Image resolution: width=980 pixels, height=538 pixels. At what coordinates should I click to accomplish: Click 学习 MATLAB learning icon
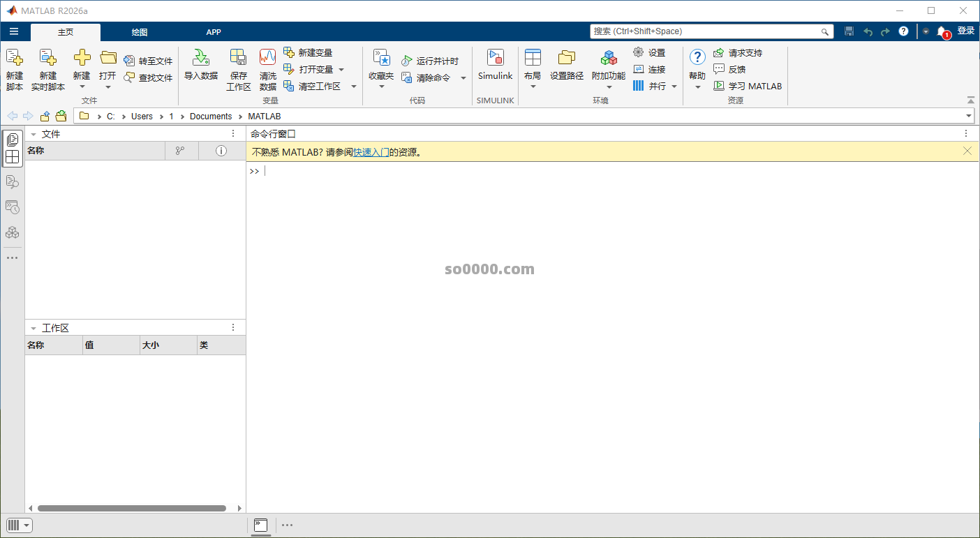click(719, 87)
